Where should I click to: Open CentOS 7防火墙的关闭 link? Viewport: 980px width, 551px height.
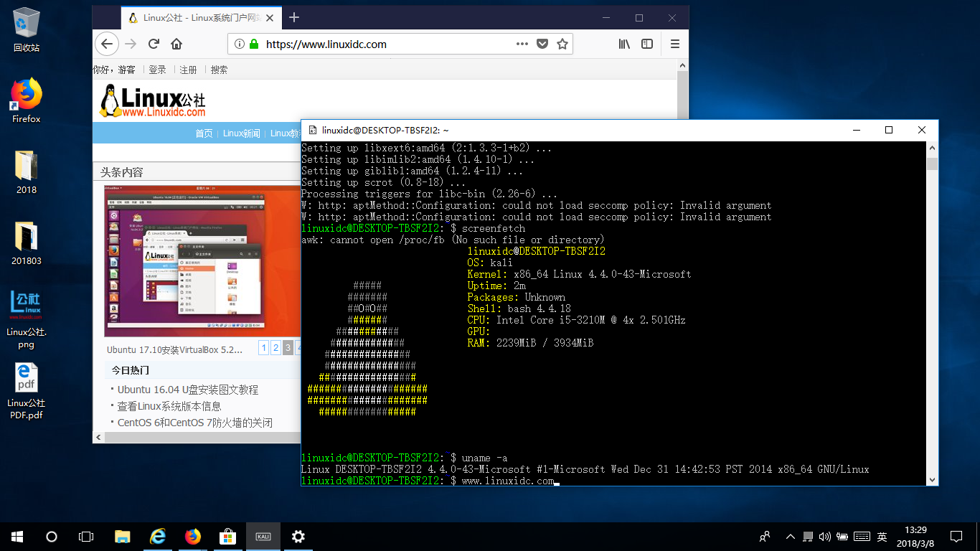(x=195, y=423)
